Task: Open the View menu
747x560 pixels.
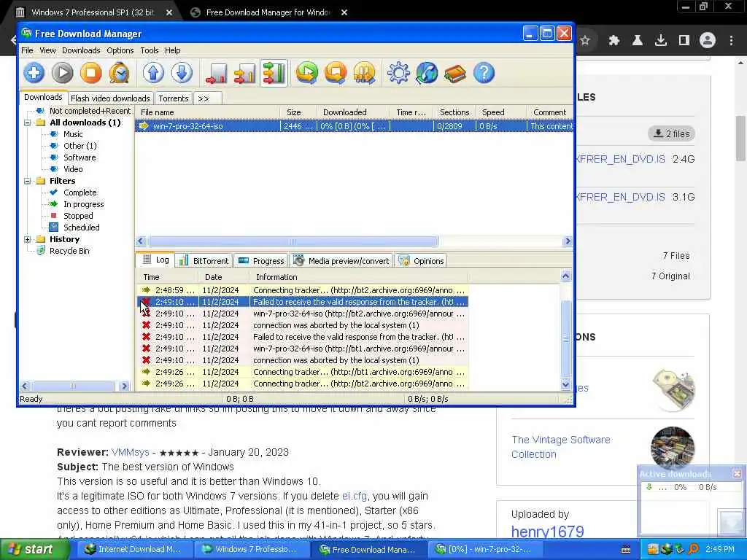Action: click(x=47, y=50)
